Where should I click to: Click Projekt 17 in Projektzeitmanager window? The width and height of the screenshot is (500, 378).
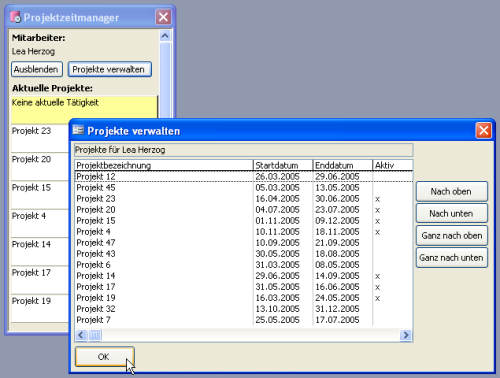pyautogui.click(x=40, y=280)
